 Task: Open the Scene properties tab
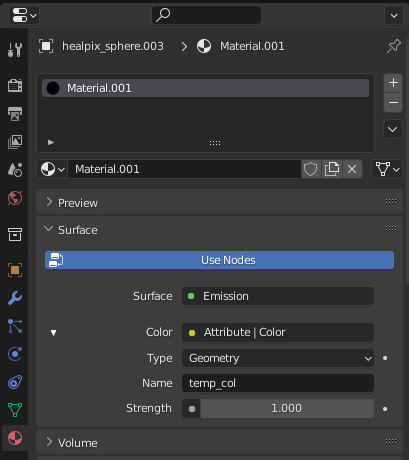point(15,170)
